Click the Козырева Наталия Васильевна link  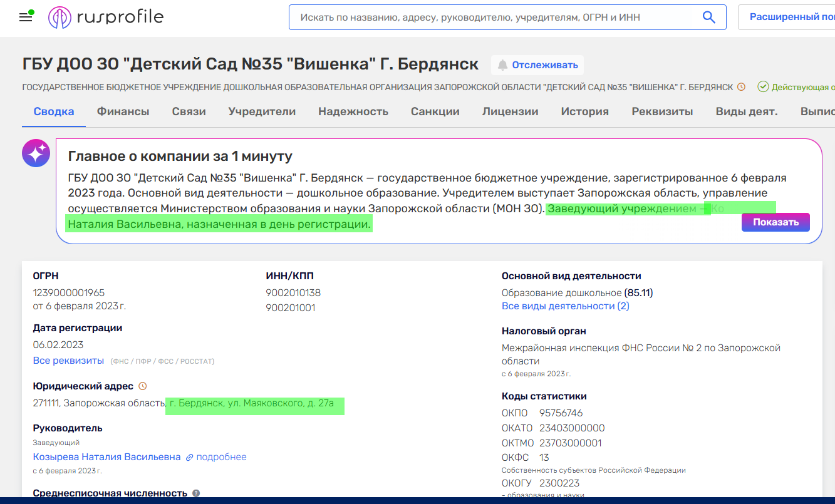pyautogui.click(x=106, y=457)
